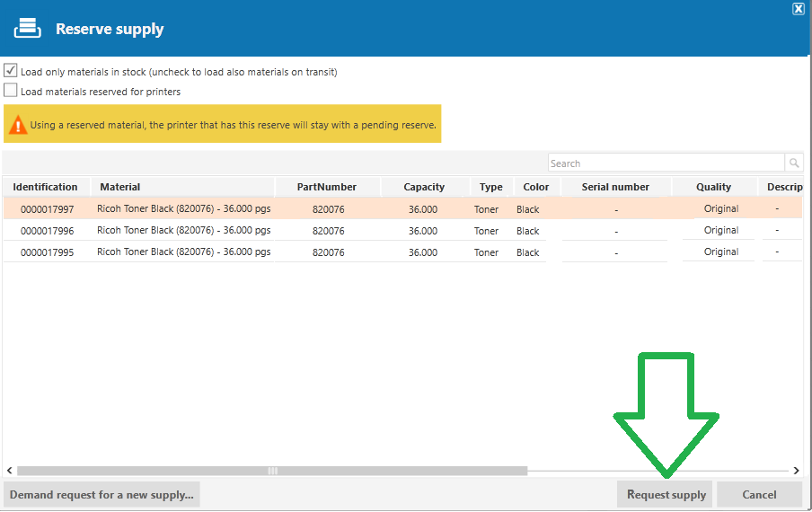
Task: Select row with identification 0000017996
Action: point(403,230)
